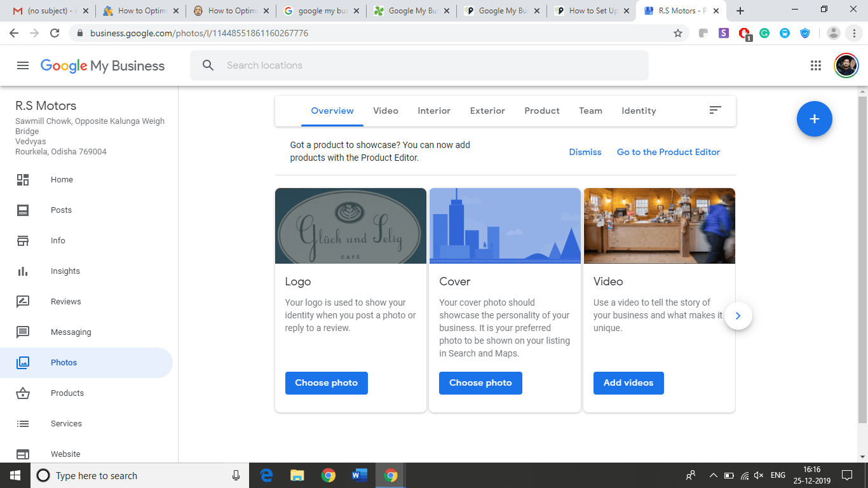This screenshot has height=488, width=868.
Task: Click the Reviews icon in sidebar
Action: coord(23,302)
